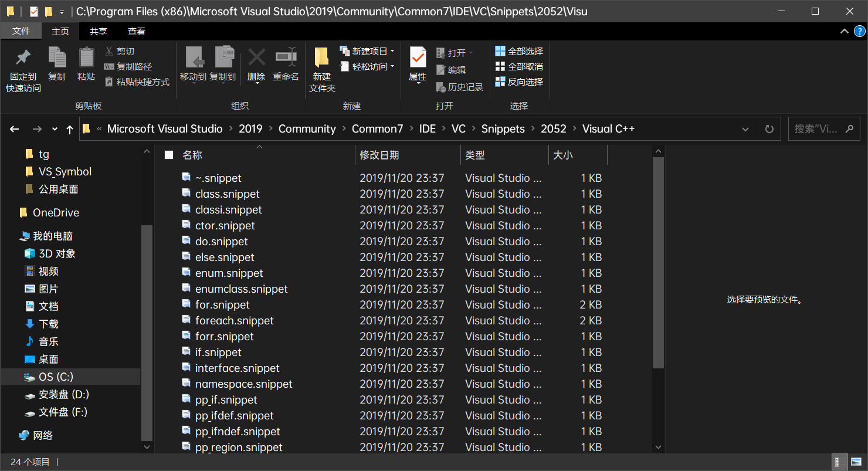Click the Paste icon in ribbon
Screen dimensions: 868x471
click(86, 57)
